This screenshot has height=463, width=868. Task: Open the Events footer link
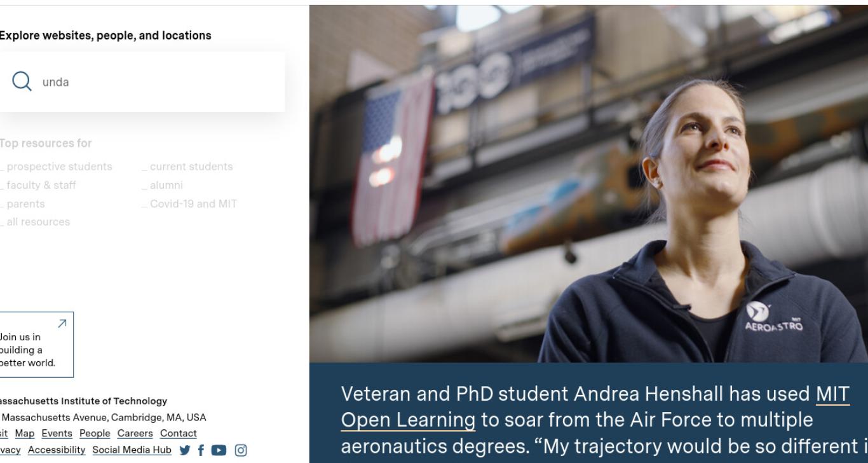click(57, 433)
